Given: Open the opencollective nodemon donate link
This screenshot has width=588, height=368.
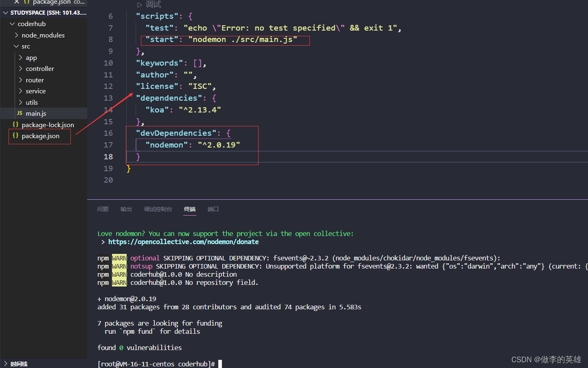Looking at the screenshot, I should (183, 242).
